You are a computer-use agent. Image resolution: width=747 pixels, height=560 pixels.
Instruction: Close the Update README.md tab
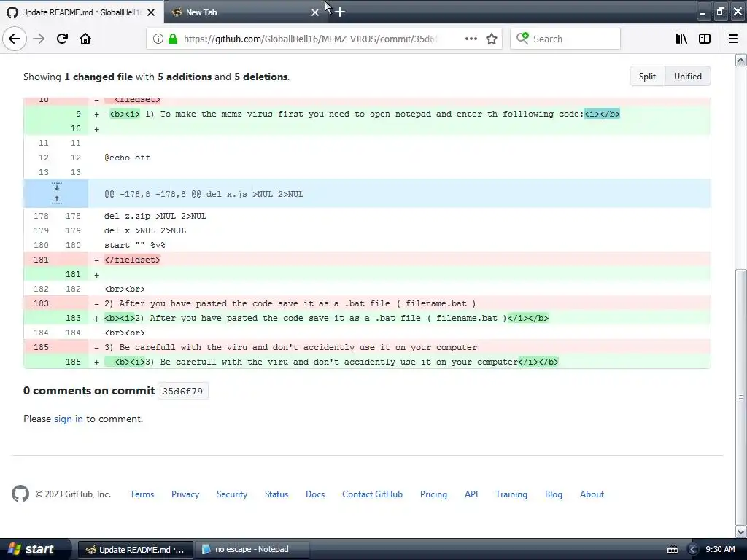(x=151, y=12)
